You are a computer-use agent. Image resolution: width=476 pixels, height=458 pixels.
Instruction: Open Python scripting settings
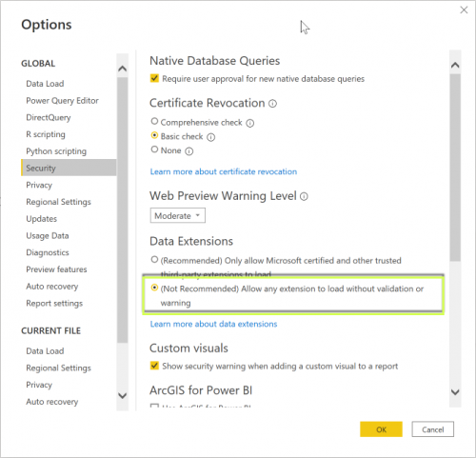pyautogui.click(x=56, y=151)
